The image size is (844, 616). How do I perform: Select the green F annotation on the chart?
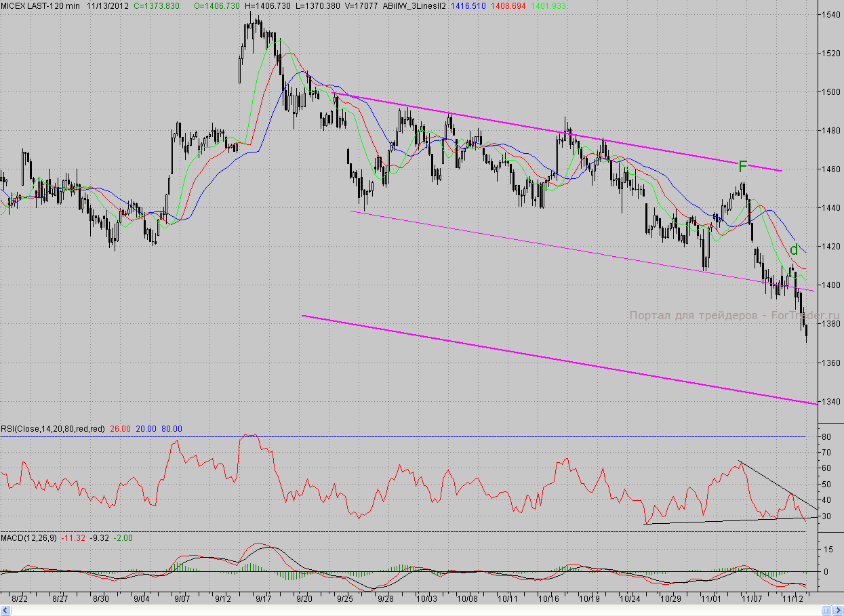coord(742,166)
